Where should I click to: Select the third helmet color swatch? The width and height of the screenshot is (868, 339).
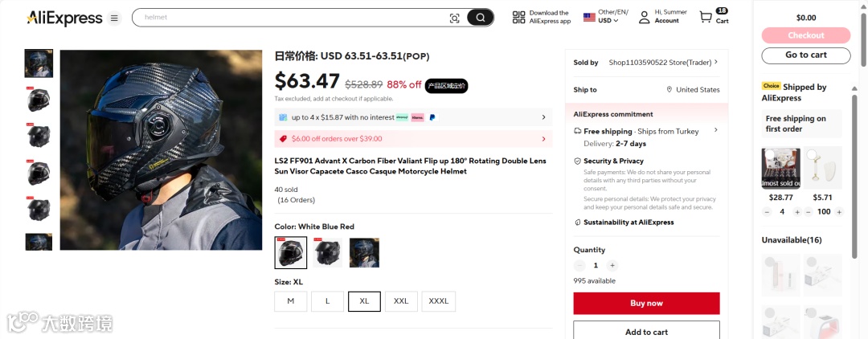364,252
